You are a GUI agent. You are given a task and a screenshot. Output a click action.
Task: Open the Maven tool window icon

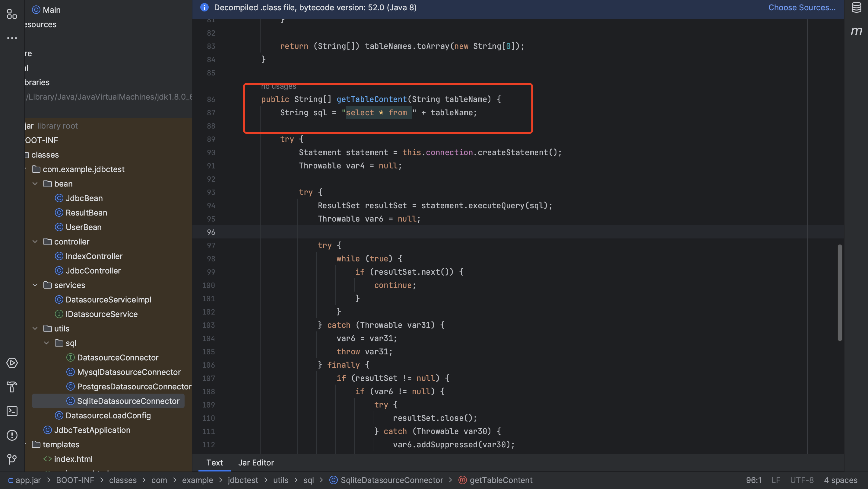point(856,31)
